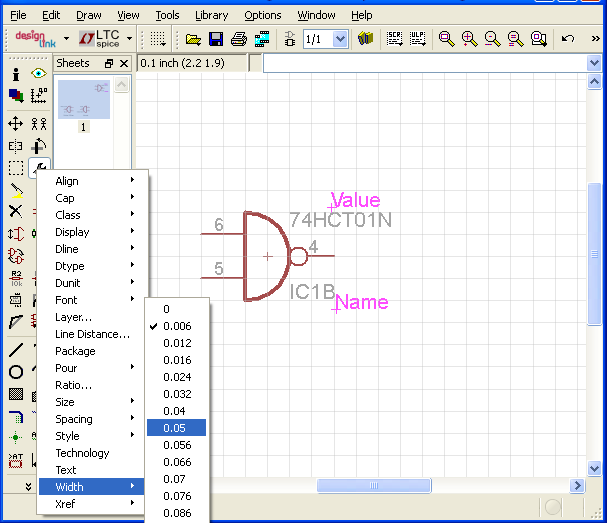The width and height of the screenshot is (607, 523).
Task: Open the CAM processor
Action: click(262, 39)
